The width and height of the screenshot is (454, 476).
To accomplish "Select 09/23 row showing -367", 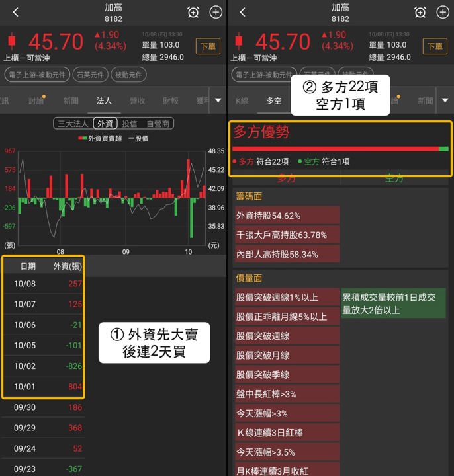I will [x=43, y=469].
